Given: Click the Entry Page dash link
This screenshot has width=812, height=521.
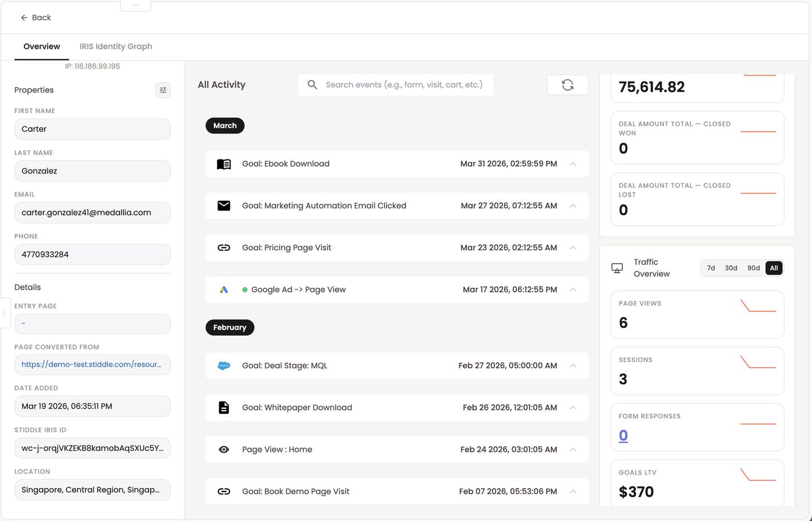Looking at the screenshot, I should click(23, 323).
